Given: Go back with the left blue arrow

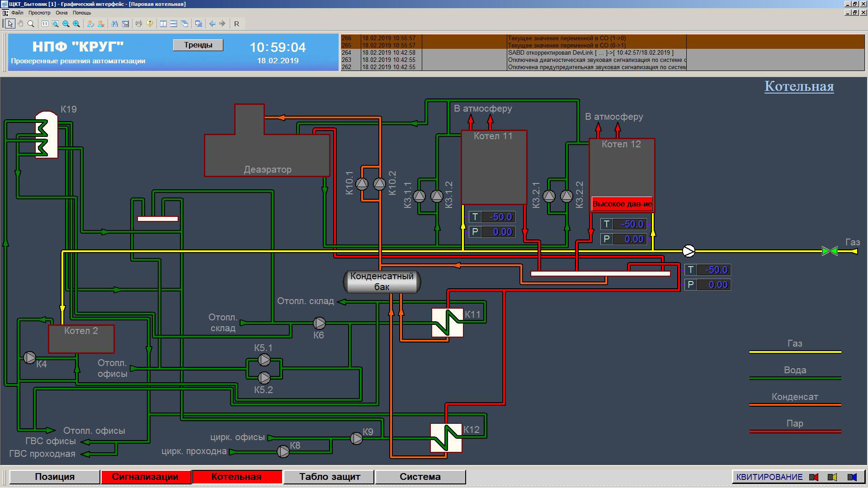Looking at the screenshot, I should (212, 23).
